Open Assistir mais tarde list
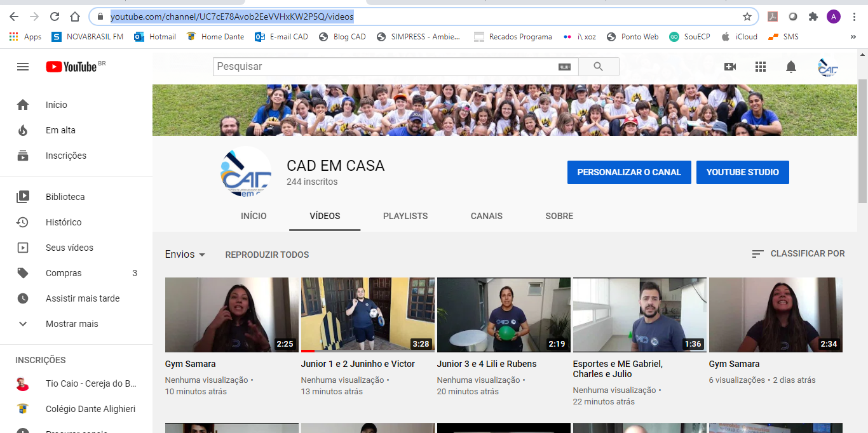The height and width of the screenshot is (433, 868). click(x=76, y=298)
